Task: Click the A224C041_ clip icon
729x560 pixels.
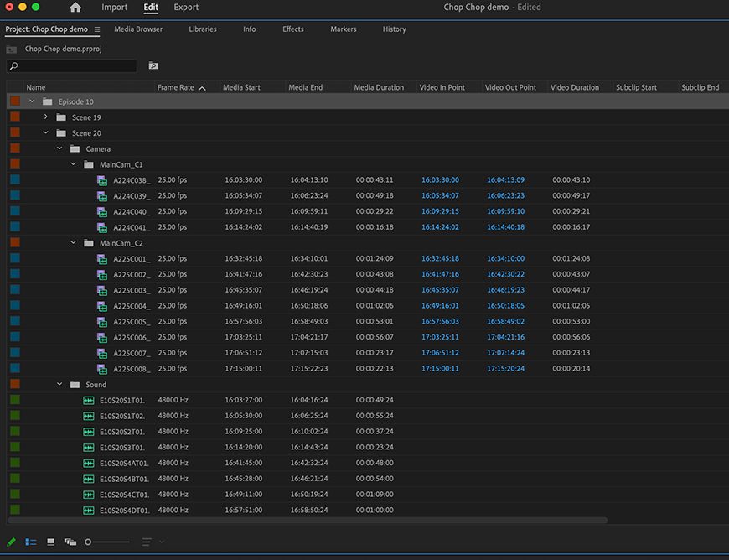Action: coord(102,228)
